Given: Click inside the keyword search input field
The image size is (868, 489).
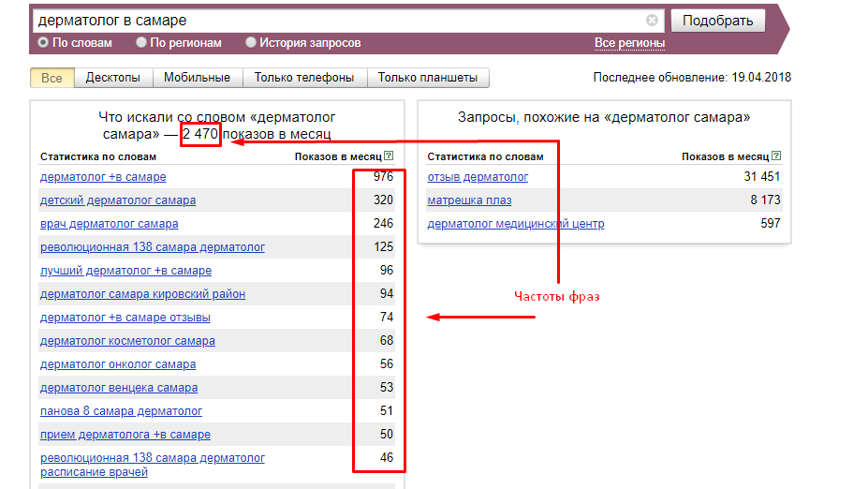Looking at the screenshot, I should [337, 21].
